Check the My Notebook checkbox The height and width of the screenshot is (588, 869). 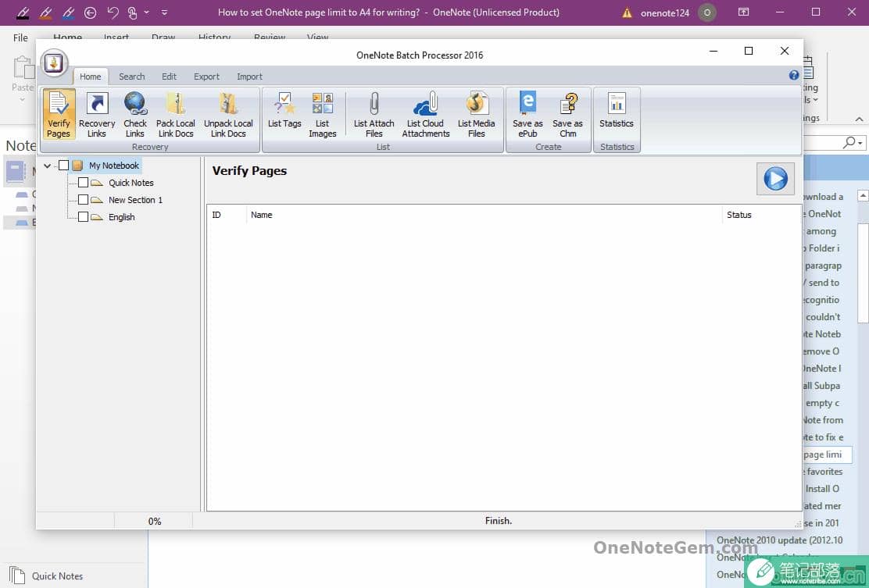point(64,165)
